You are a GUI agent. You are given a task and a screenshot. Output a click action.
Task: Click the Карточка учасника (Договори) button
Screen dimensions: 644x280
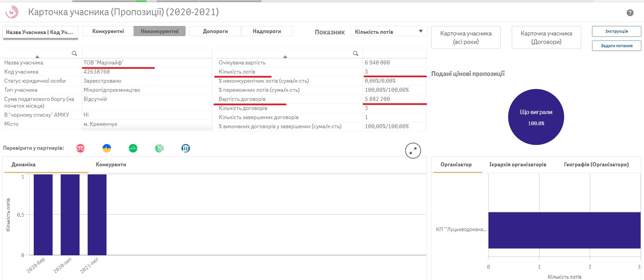coord(546,38)
